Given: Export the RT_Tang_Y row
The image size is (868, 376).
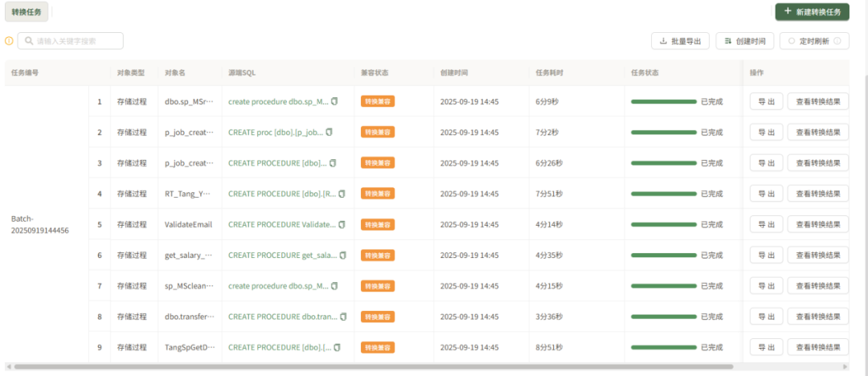Looking at the screenshot, I should (766, 194).
